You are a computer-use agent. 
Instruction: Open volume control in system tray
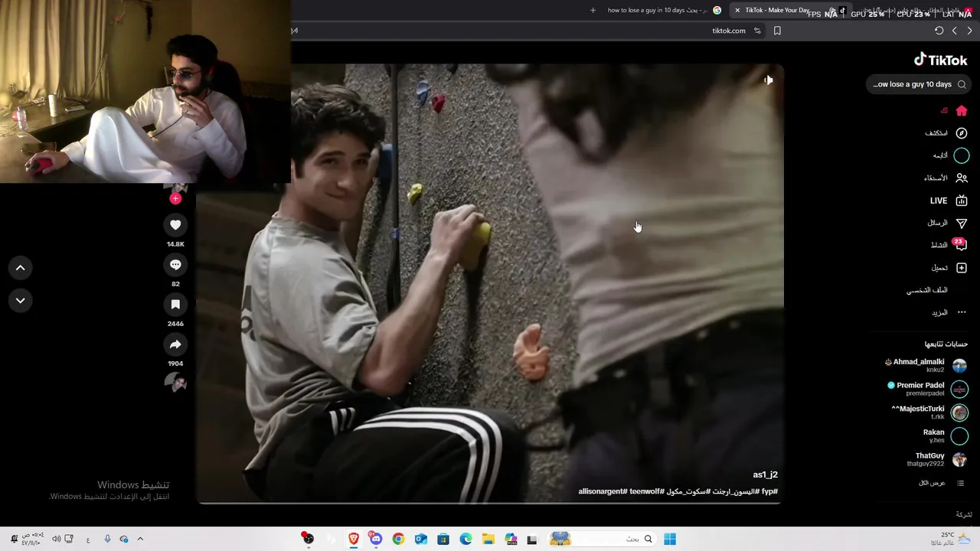pyautogui.click(x=57, y=539)
